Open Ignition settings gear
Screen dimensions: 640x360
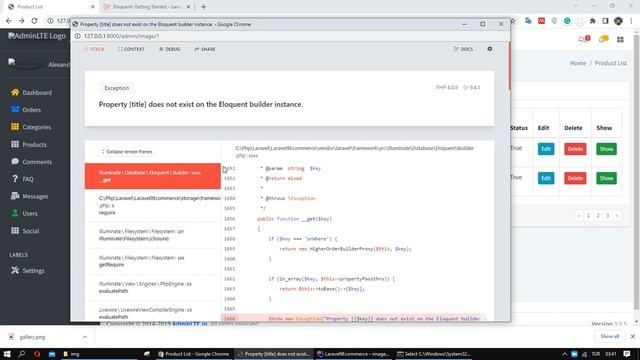490,49
